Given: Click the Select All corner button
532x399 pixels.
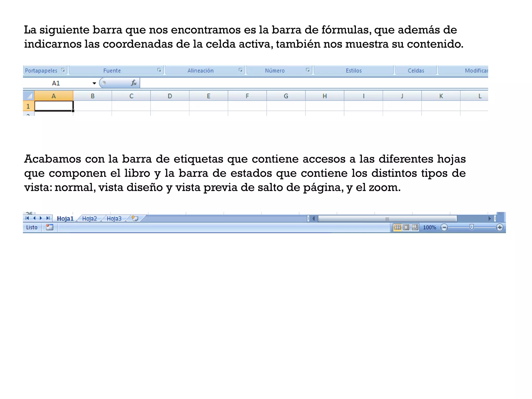Looking at the screenshot, I should [29, 96].
